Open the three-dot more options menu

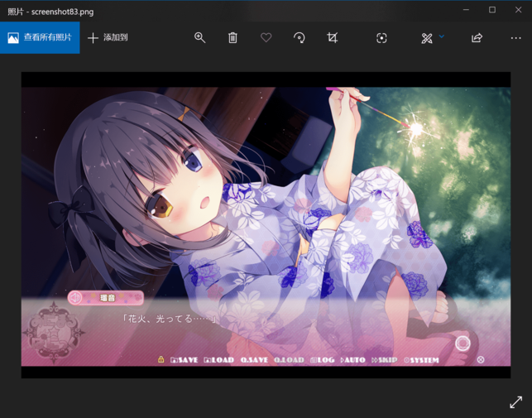tap(516, 38)
